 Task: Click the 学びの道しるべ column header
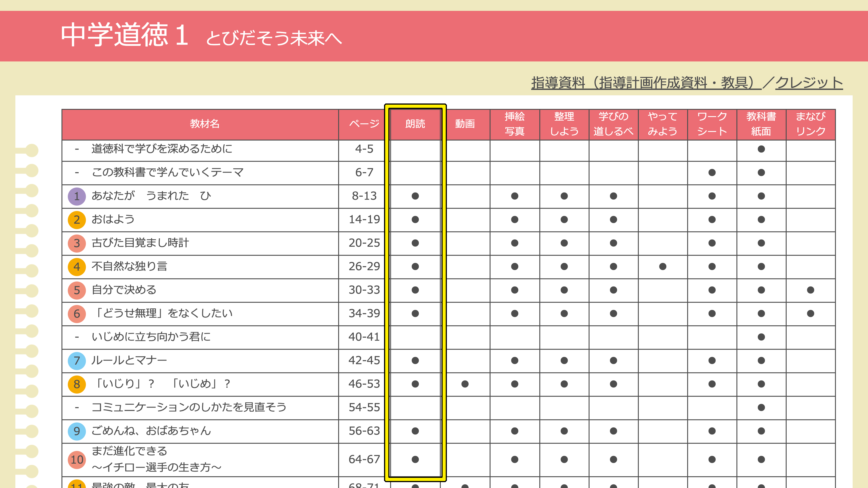point(613,124)
